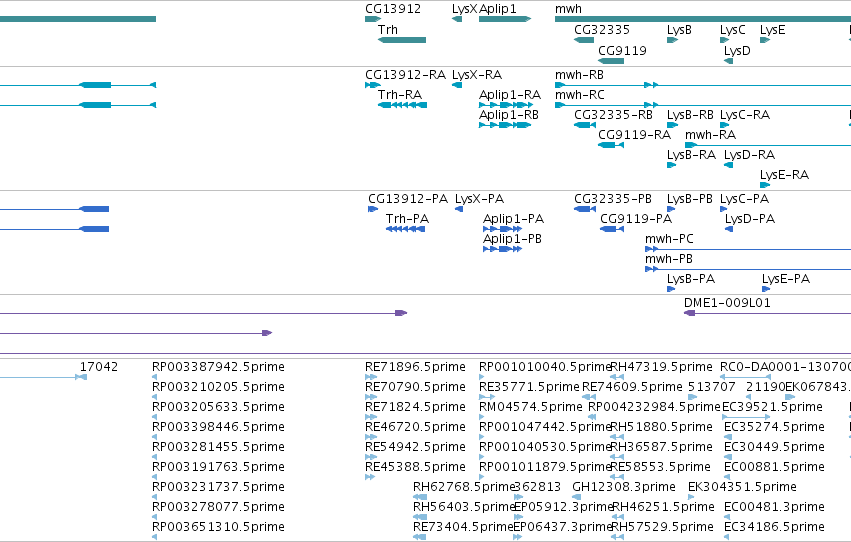Click the CG13912-RA transcript label
Image resolution: width=851 pixels, height=542 pixels.
pos(405,74)
